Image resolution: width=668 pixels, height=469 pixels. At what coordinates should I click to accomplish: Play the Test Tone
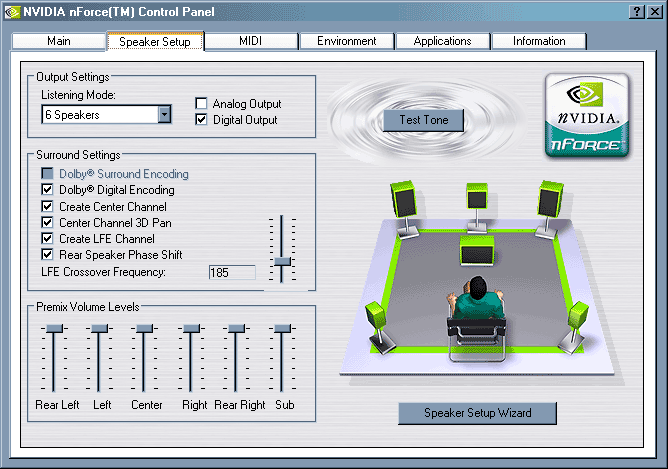coord(423,120)
